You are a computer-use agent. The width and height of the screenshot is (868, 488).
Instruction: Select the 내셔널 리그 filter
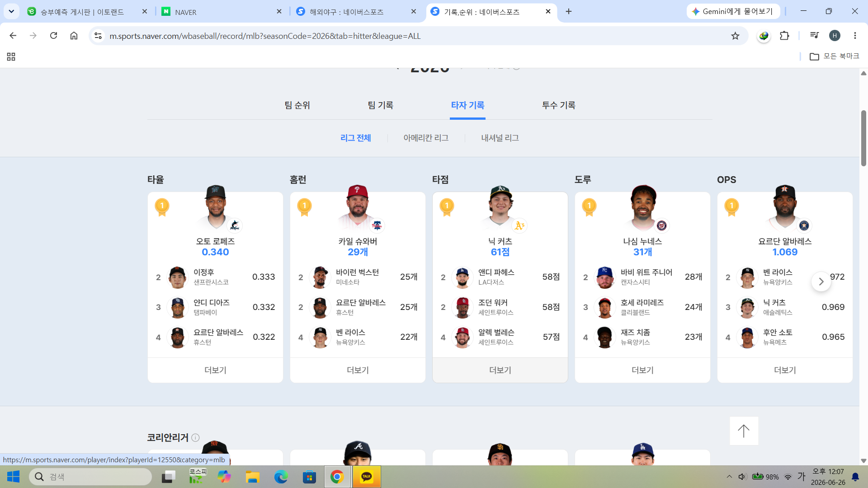(500, 138)
